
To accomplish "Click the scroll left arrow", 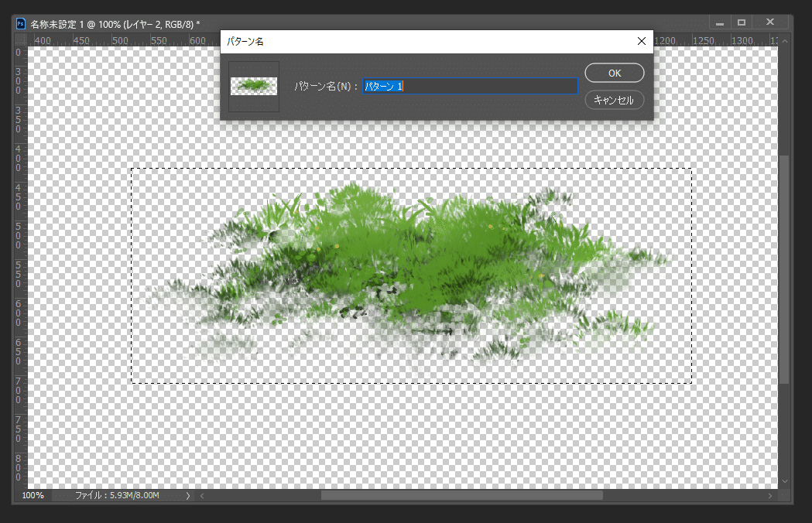I will (x=202, y=496).
